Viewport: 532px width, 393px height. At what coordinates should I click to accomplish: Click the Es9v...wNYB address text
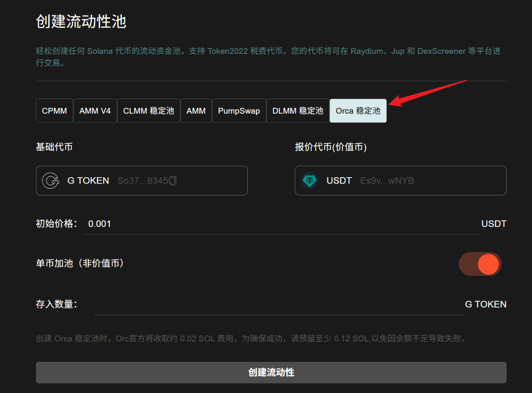point(387,181)
